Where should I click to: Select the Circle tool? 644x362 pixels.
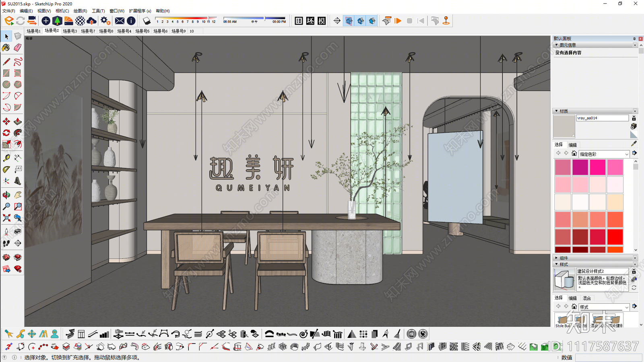pyautogui.click(x=6, y=84)
